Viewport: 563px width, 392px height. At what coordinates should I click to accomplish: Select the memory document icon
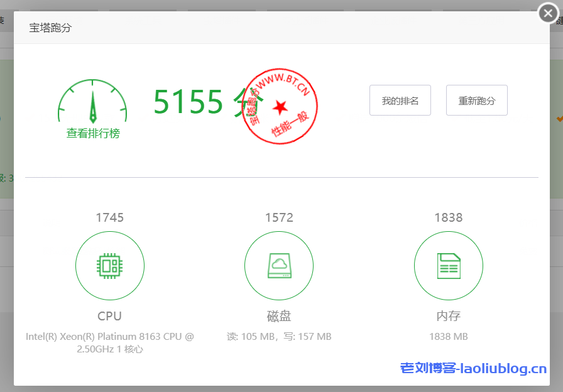pyautogui.click(x=449, y=266)
